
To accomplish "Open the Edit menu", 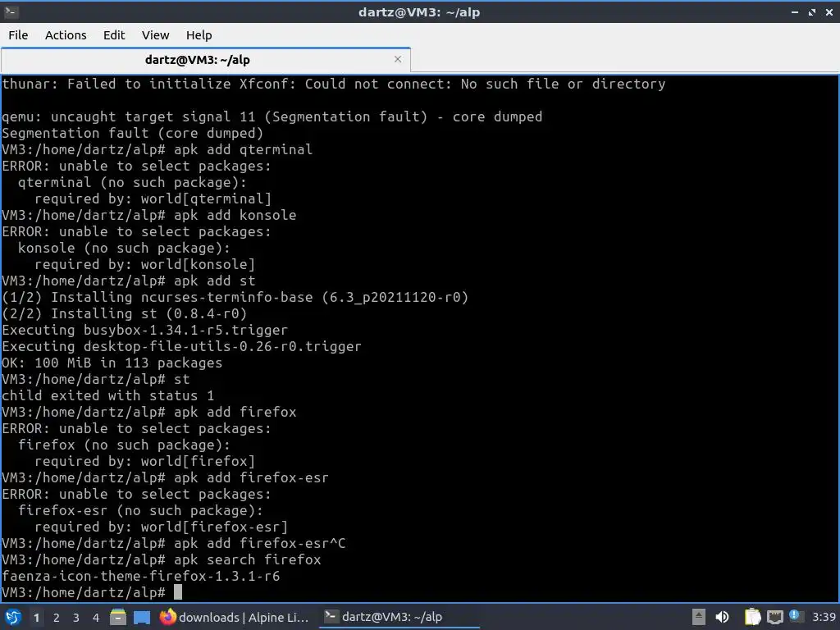I will click(113, 35).
